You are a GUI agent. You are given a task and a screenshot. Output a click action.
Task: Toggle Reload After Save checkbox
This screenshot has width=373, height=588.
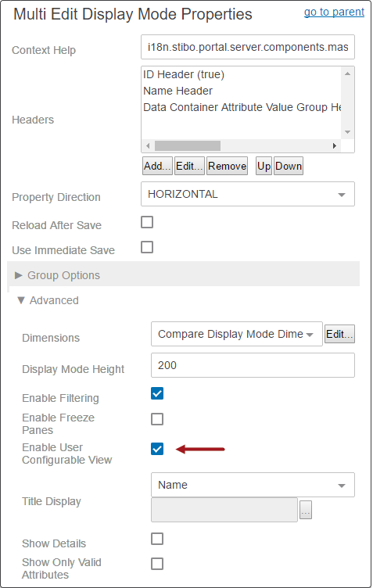tap(147, 222)
